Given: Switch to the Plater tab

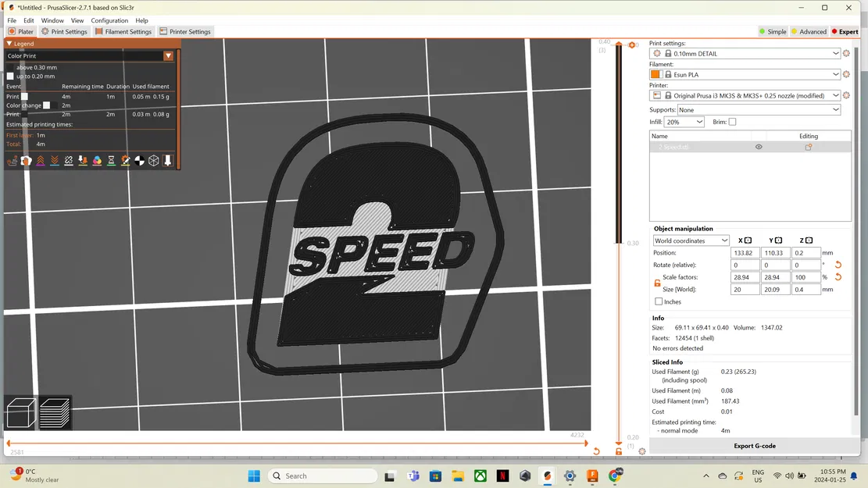Looking at the screenshot, I should [x=21, y=31].
